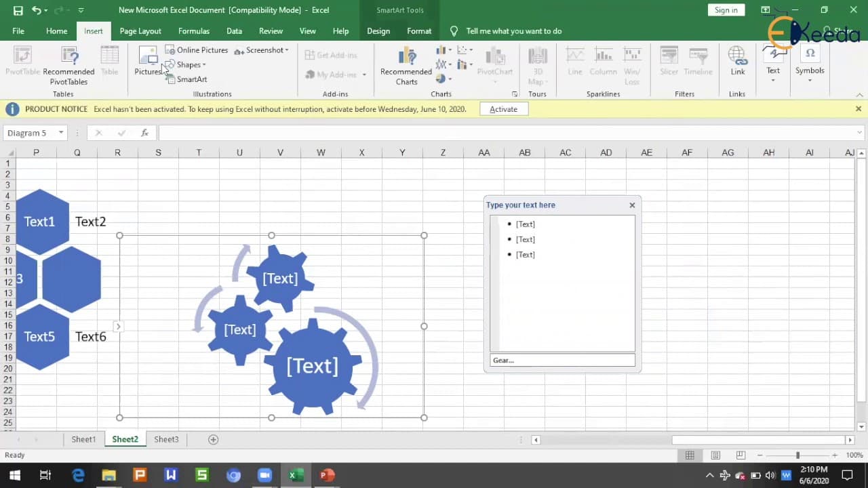The height and width of the screenshot is (488, 868).
Task: Click the Activate button in the notice
Action: point(503,109)
